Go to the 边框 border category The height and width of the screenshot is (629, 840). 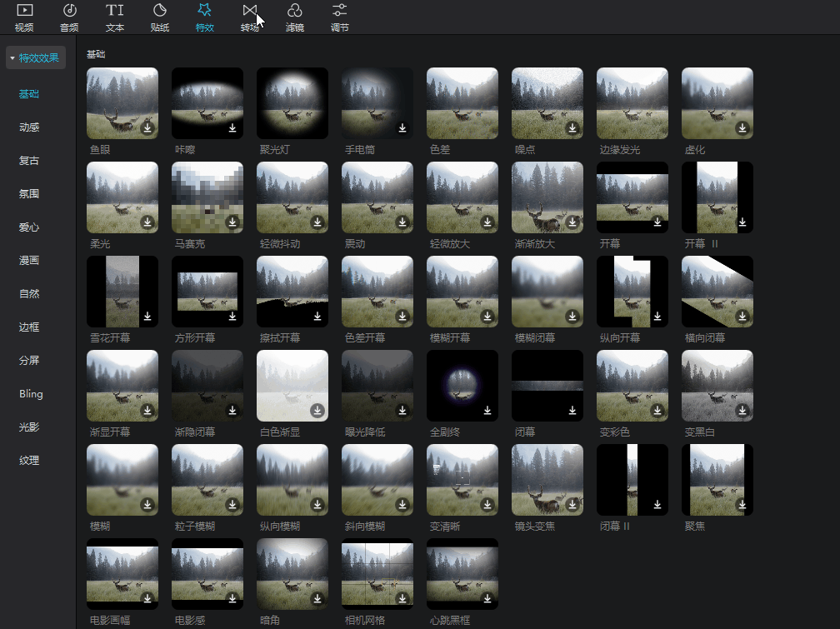[29, 327]
